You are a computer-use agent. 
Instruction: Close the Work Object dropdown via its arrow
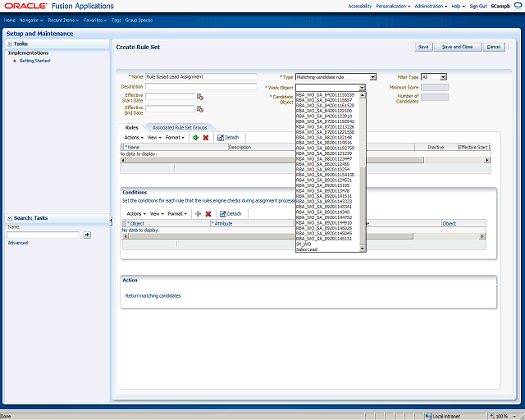(x=362, y=88)
